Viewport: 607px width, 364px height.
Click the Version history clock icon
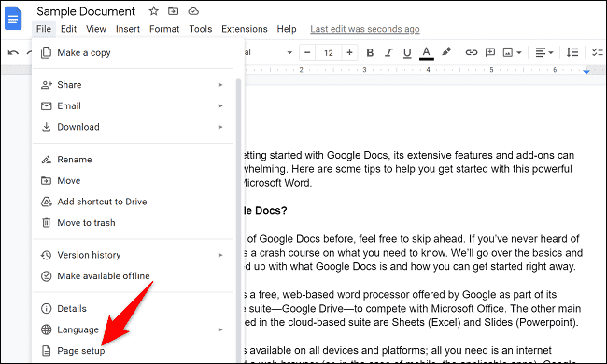click(x=46, y=255)
